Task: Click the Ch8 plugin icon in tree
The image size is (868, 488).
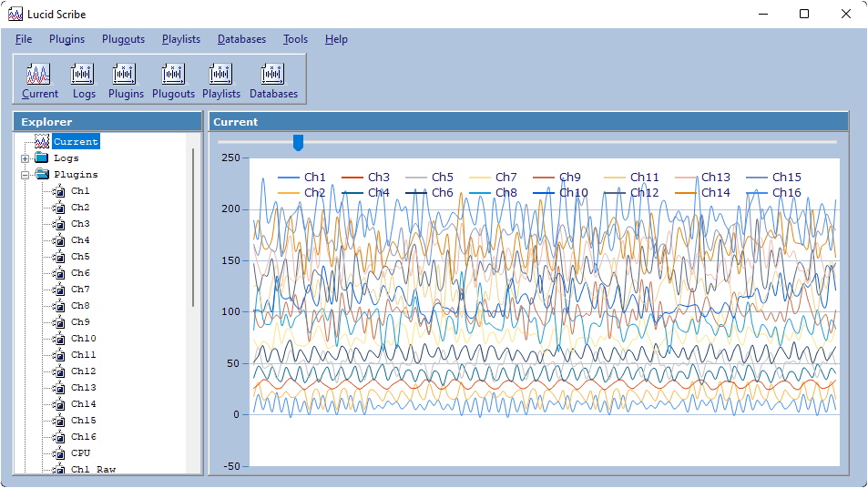Action: [x=58, y=306]
